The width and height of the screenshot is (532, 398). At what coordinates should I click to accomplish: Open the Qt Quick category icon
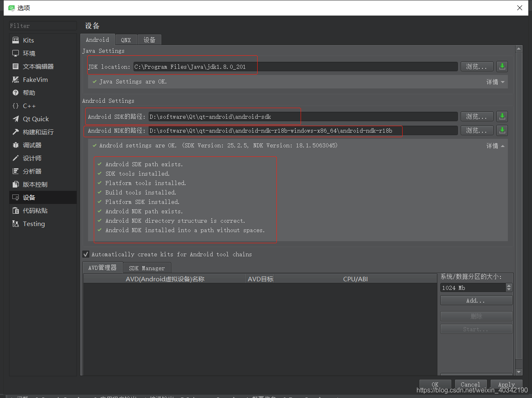coord(16,119)
